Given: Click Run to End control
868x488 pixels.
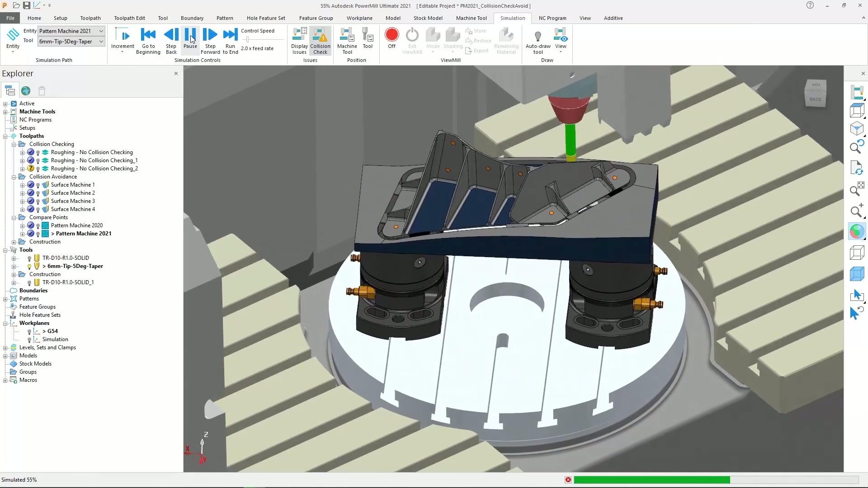Looking at the screenshot, I should point(230,41).
